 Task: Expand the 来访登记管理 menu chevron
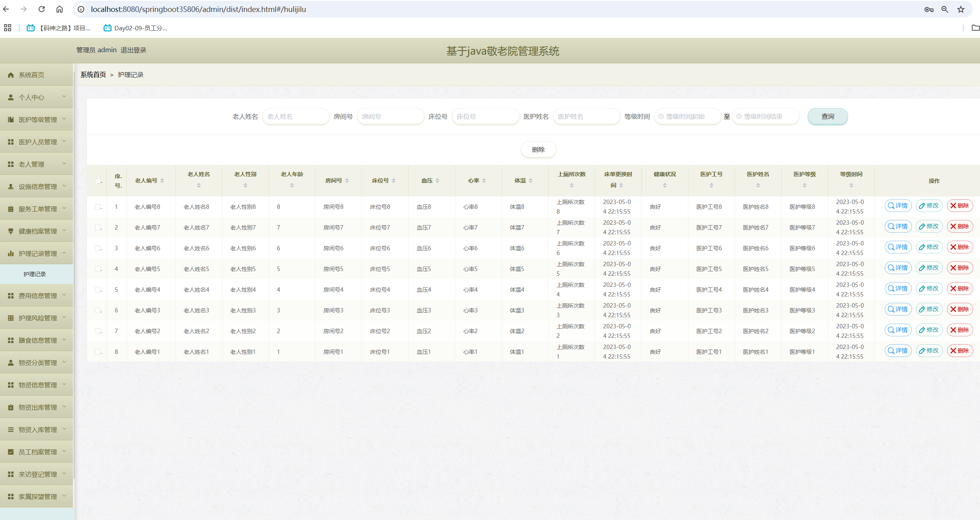click(x=64, y=474)
